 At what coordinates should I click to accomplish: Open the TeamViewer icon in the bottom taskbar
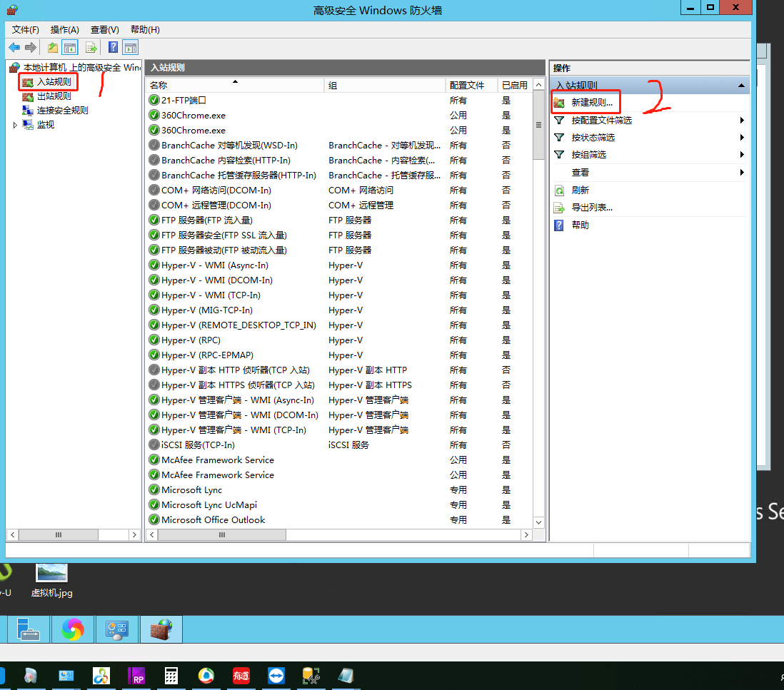(276, 676)
